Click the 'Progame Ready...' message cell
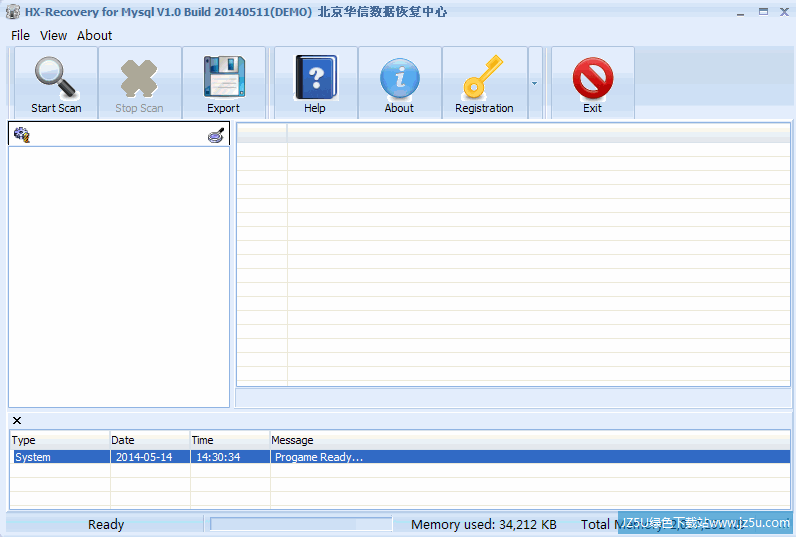This screenshot has height=537, width=796. tap(530, 457)
